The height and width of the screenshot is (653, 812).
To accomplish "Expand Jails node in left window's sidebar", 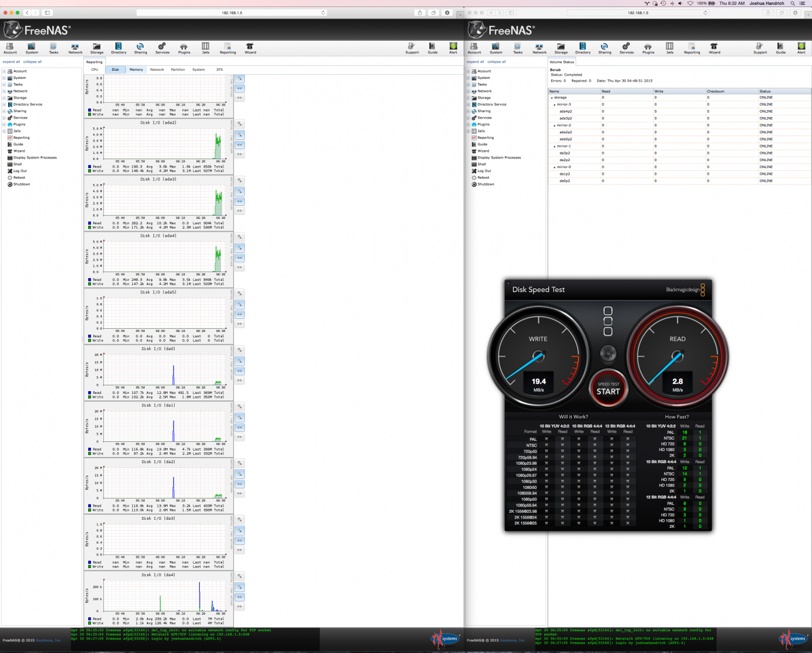I will pos(4,131).
